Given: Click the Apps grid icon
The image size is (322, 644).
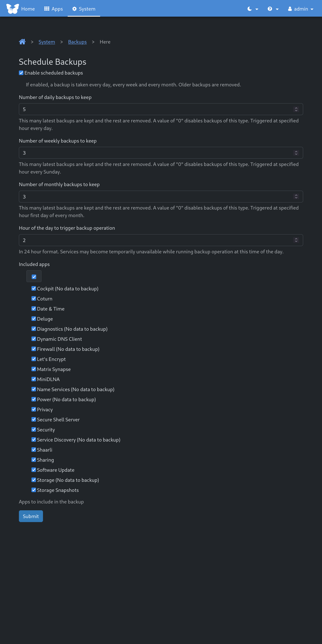Looking at the screenshot, I should (x=47, y=9).
